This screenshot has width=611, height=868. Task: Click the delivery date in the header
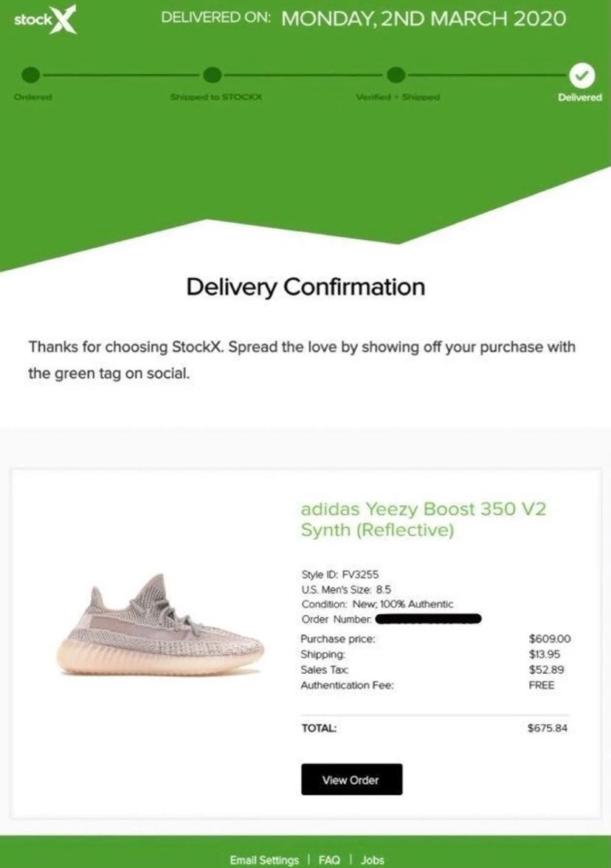tap(424, 19)
